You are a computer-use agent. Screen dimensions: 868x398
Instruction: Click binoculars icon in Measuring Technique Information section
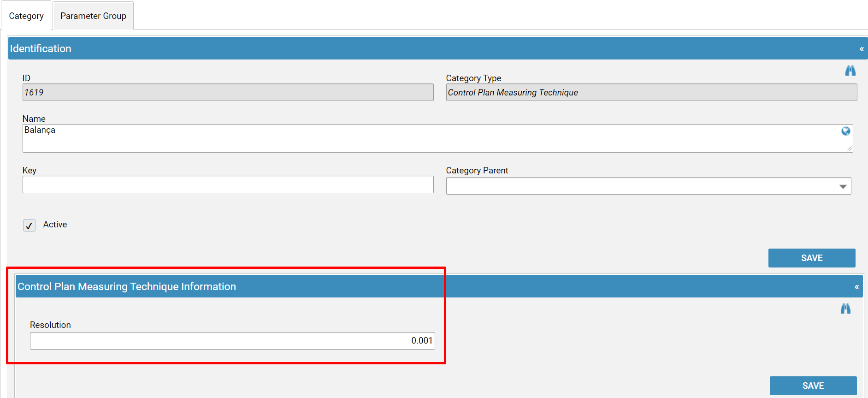pyautogui.click(x=845, y=309)
